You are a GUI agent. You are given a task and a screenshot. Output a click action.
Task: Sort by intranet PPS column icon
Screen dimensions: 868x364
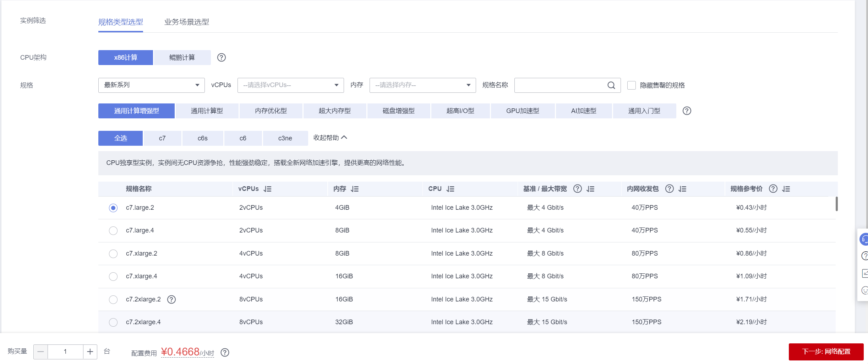(682, 189)
